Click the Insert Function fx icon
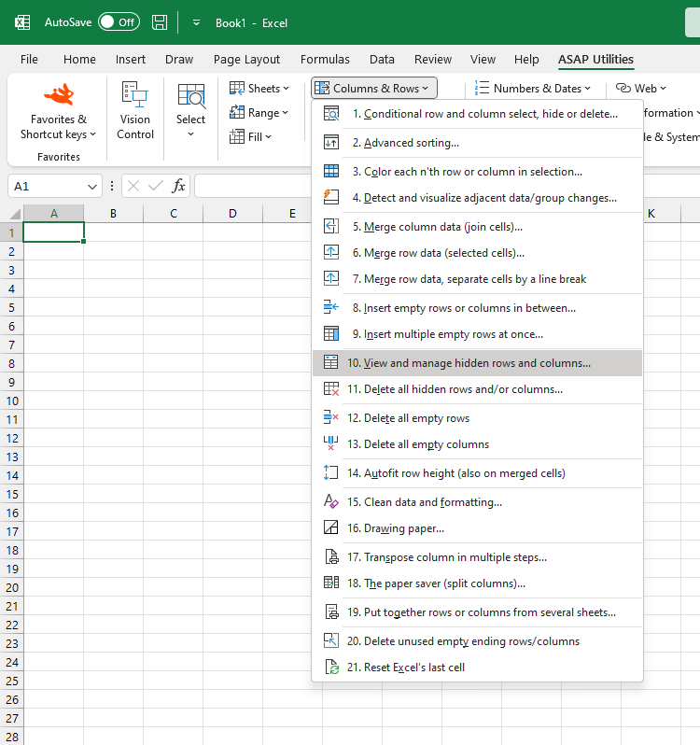Screen dimensions: 700x745 pyautogui.click(x=178, y=186)
